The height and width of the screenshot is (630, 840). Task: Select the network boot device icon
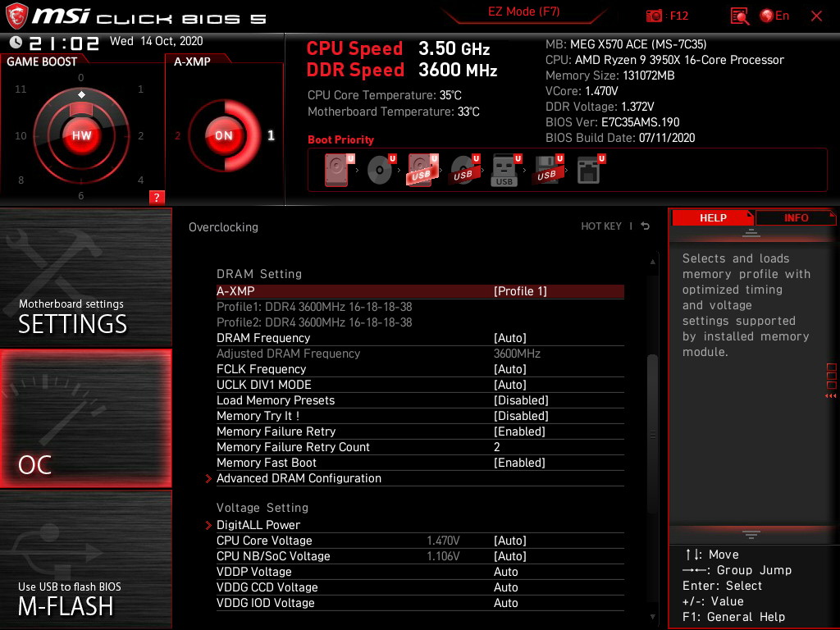[590, 171]
